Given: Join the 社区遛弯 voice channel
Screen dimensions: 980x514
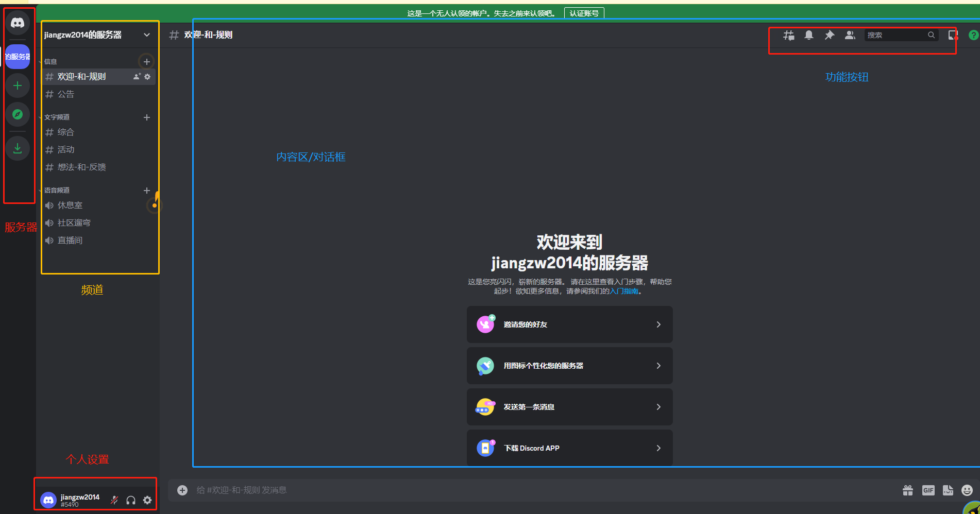Looking at the screenshot, I should pos(98,223).
